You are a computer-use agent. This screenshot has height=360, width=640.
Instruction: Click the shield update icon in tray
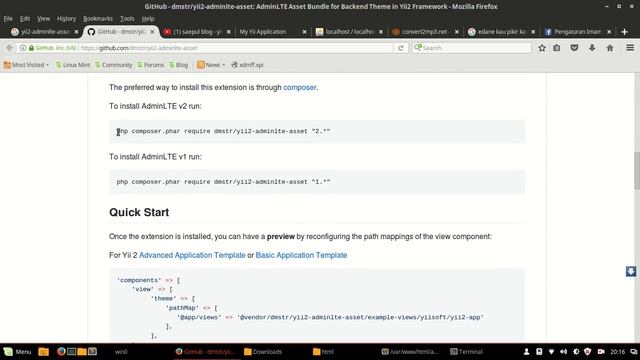(587, 351)
